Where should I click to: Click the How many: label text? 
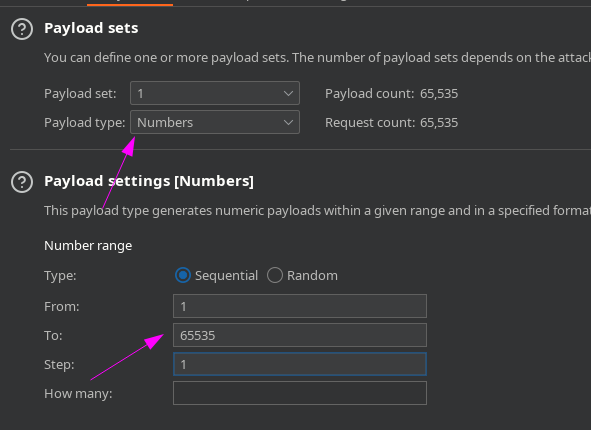pos(78,393)
